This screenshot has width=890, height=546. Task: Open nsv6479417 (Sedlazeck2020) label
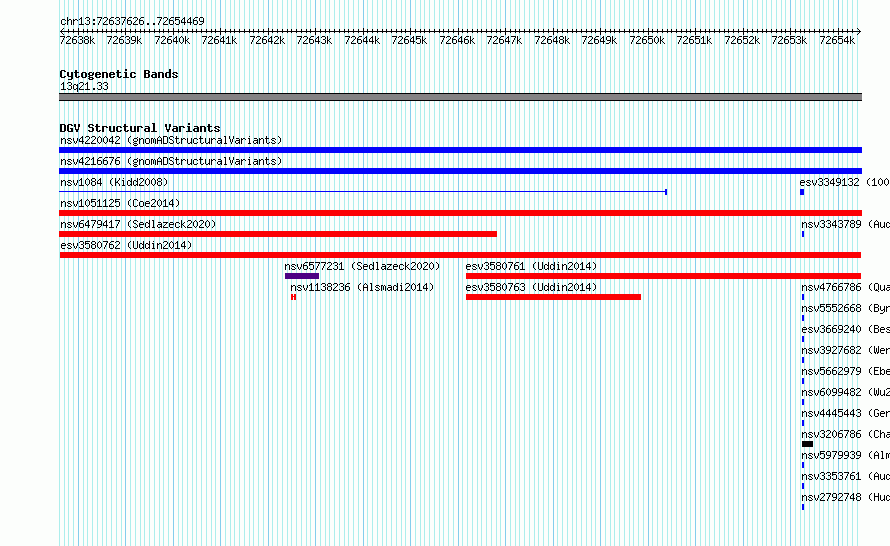138,224
